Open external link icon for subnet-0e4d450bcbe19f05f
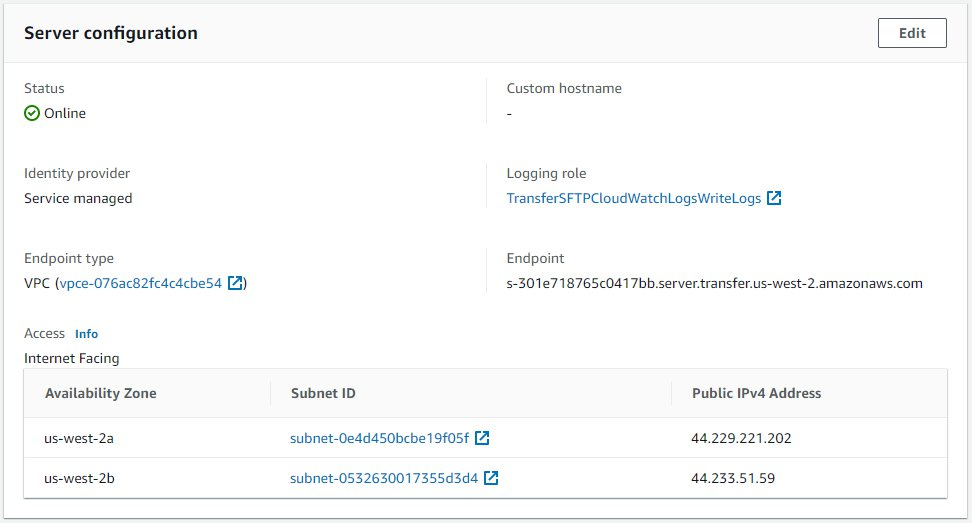The image size is (972, 523). pos(482,437)
